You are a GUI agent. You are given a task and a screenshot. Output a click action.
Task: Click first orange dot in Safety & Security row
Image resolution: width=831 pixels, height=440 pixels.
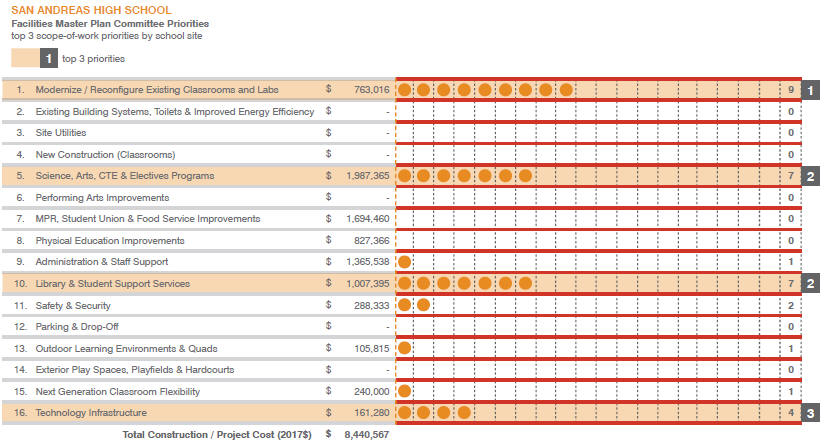click(x=404, y=305)
